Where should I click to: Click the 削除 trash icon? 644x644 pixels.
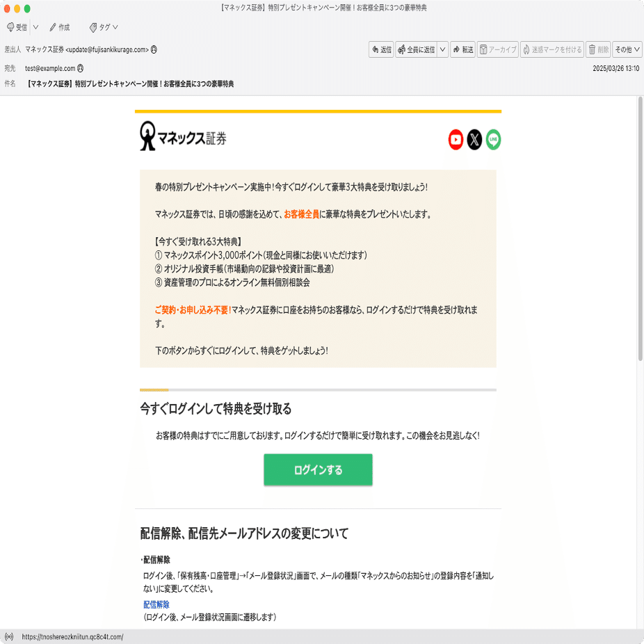click(x=592, y=49)
